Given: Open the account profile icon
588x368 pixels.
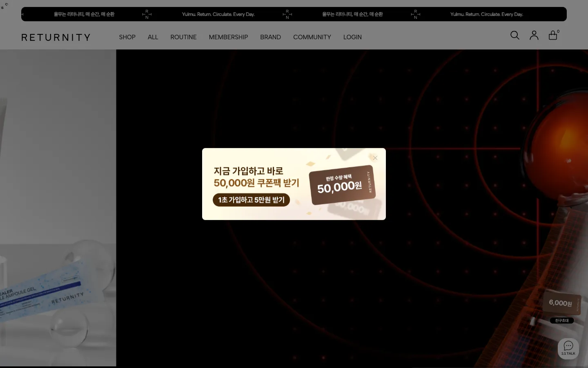Looking at the screenshot, I should (x=534, y=36).
